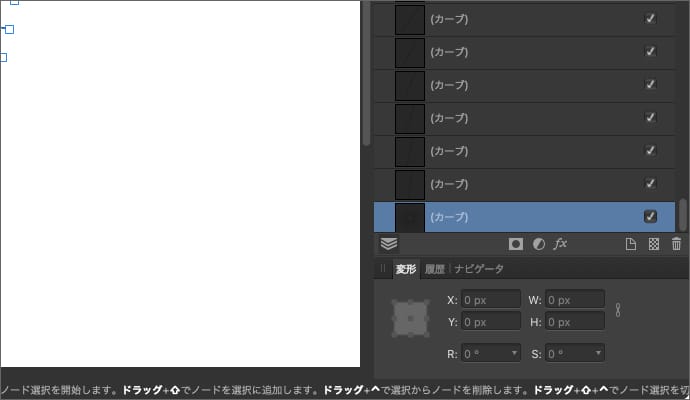Click the layers stack icon below the list
The image size is (690, 400).
coord(389,243)
